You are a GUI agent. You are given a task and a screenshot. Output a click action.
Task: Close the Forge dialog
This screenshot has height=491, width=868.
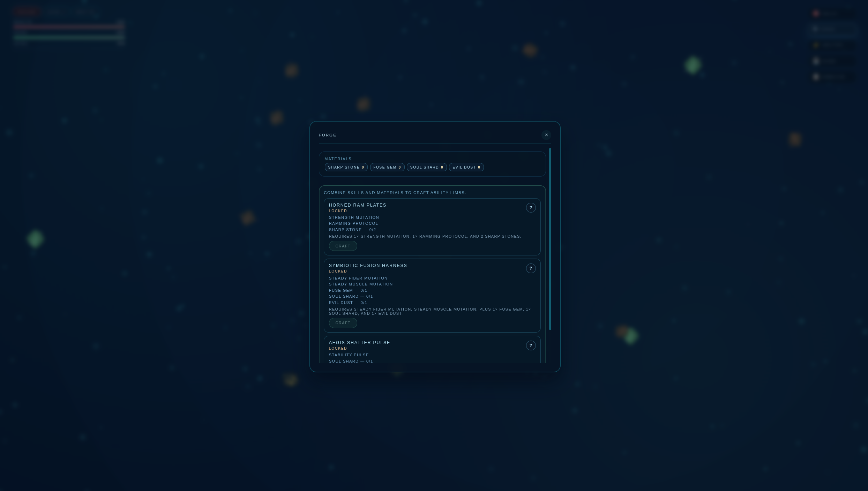[546, 135]
